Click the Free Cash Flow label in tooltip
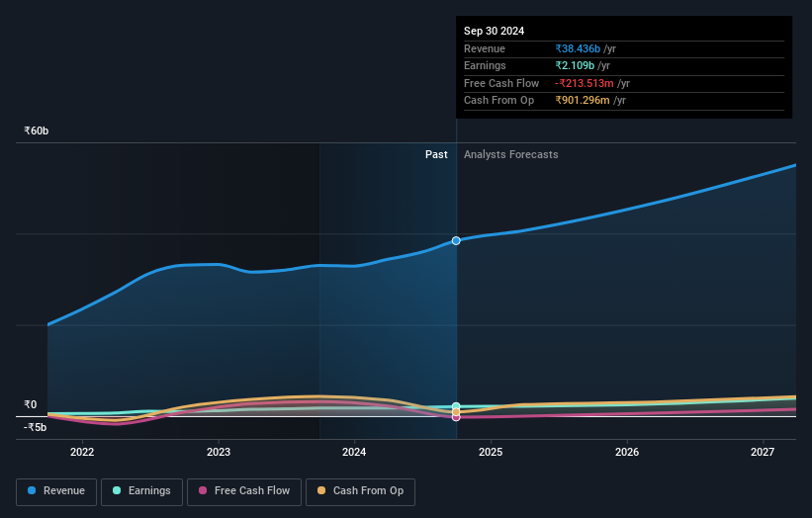This screenshot has width=812, height=518. [501, 83]
